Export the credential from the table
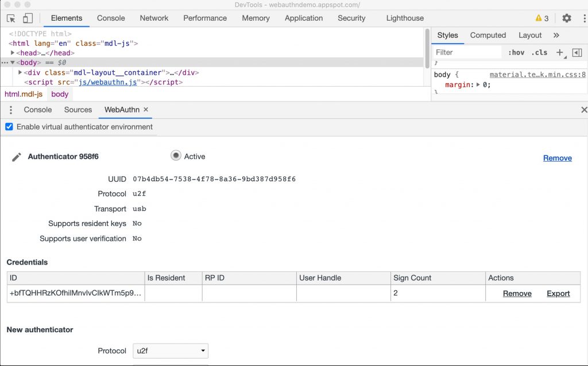The width and height of the screenshot is (588, 366). tap(558, 293)
